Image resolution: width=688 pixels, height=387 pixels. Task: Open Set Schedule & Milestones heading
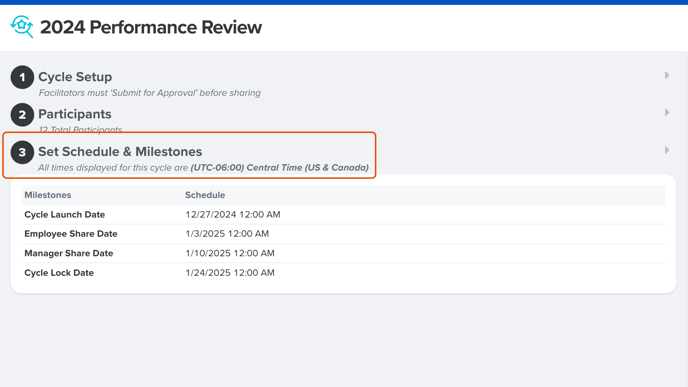click(120, 151)
